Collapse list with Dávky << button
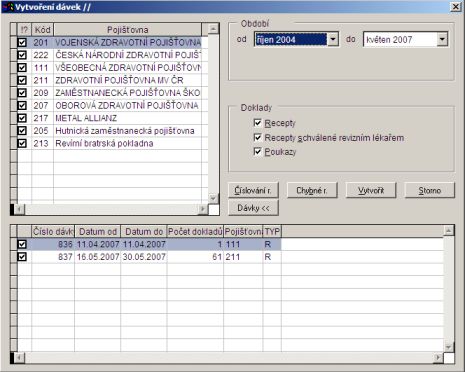This screenshot has width=465, height=372. (x=253, y=208)
